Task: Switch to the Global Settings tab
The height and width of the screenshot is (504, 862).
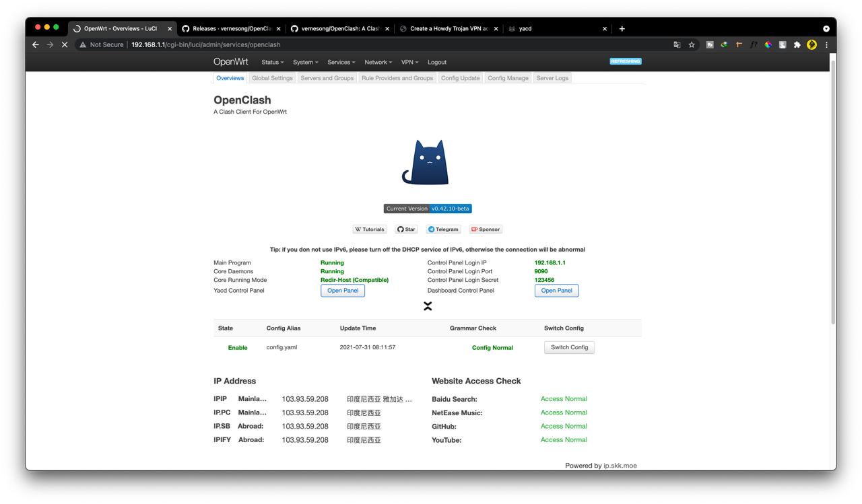Action: pos(272,78)
